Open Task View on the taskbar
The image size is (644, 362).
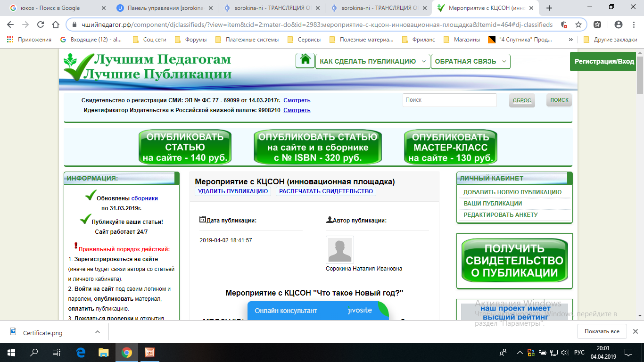57,352
